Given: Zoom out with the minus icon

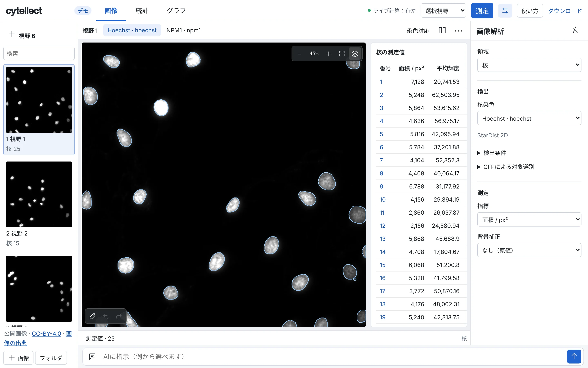Looking at the screenshot, I should [x=299, y=54].
